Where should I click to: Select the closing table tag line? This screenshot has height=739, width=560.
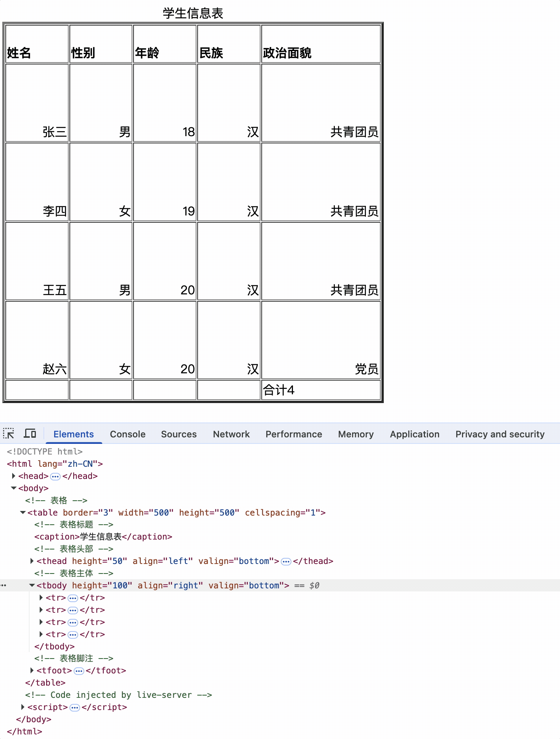[45, 683]
